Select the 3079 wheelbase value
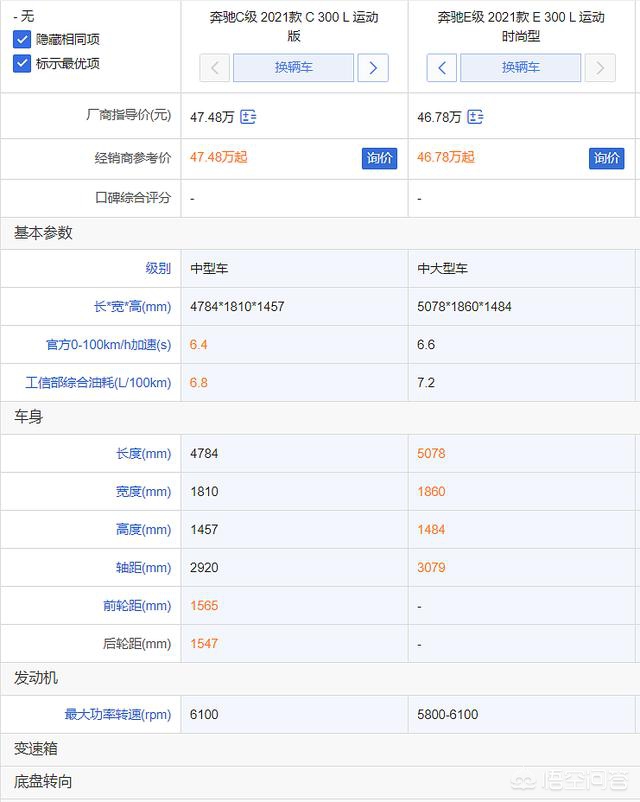This screenshot has width=640, height=802. click(x=431, y=568)
